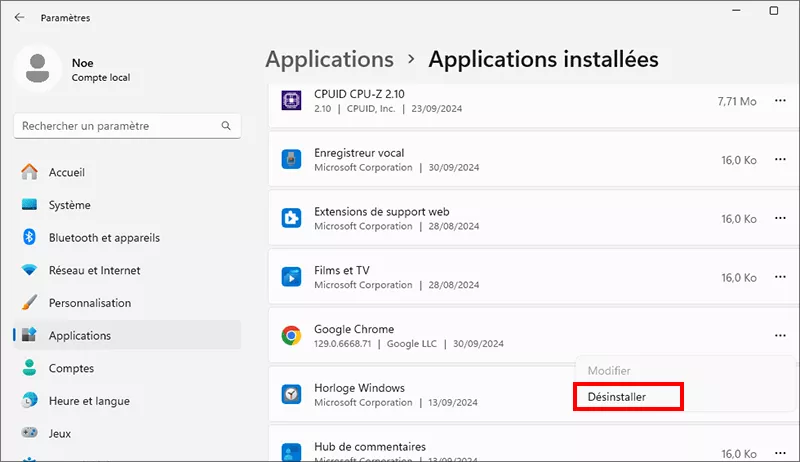Click the Applications breadcrumb link

(330, 60)
